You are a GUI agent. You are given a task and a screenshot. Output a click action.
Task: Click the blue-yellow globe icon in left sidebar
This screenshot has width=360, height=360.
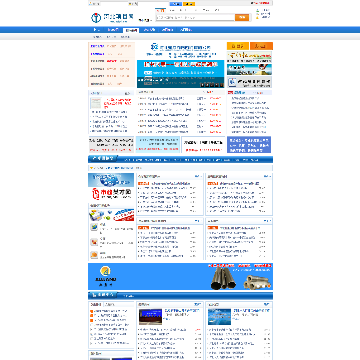coord(94,227)
